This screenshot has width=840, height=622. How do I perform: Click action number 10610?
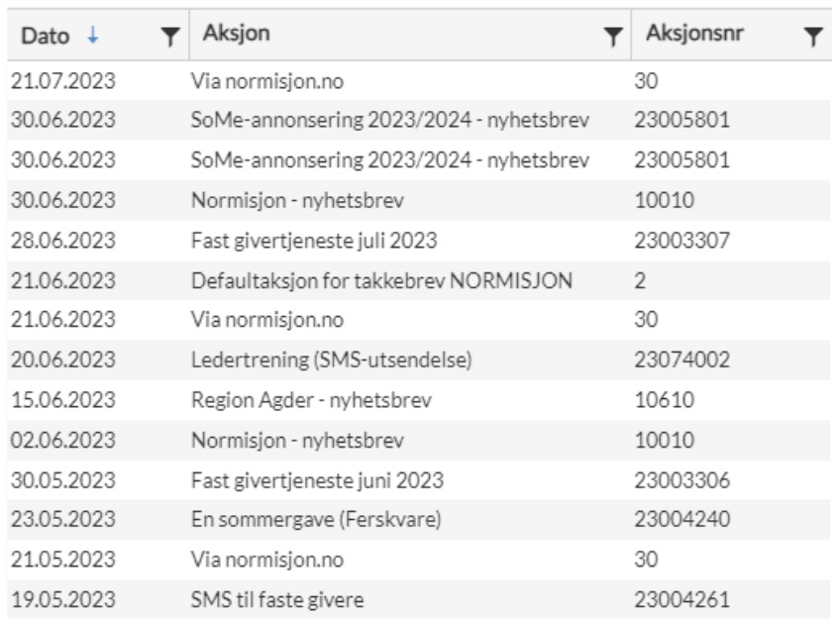[665, 400]
